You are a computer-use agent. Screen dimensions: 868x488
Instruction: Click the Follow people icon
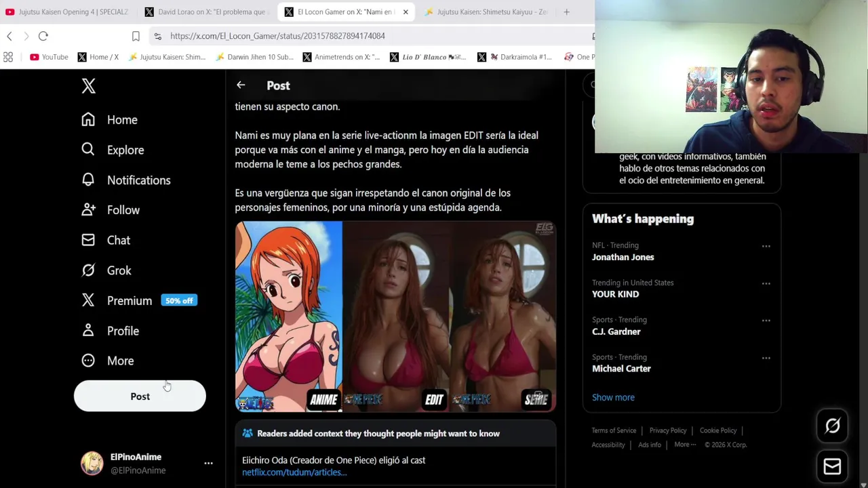(88, 209)
